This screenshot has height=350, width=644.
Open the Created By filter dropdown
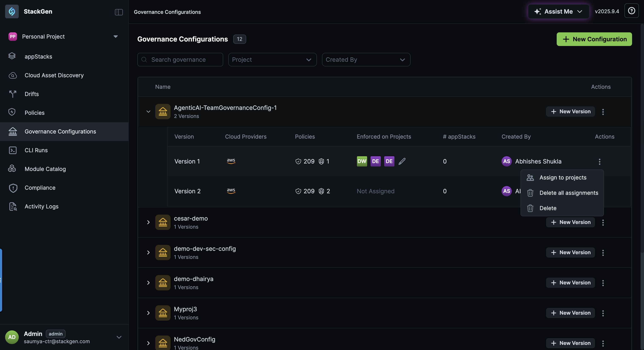click(366, 59)
